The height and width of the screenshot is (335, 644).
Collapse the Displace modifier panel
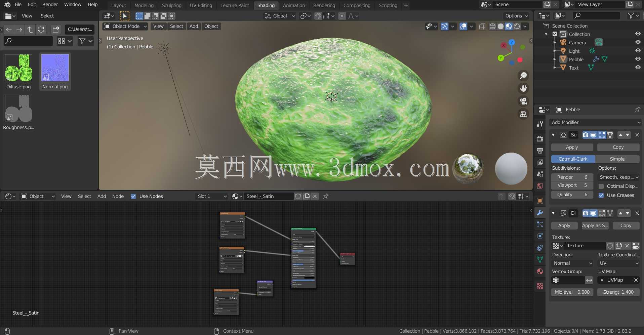tap(553, 213)
